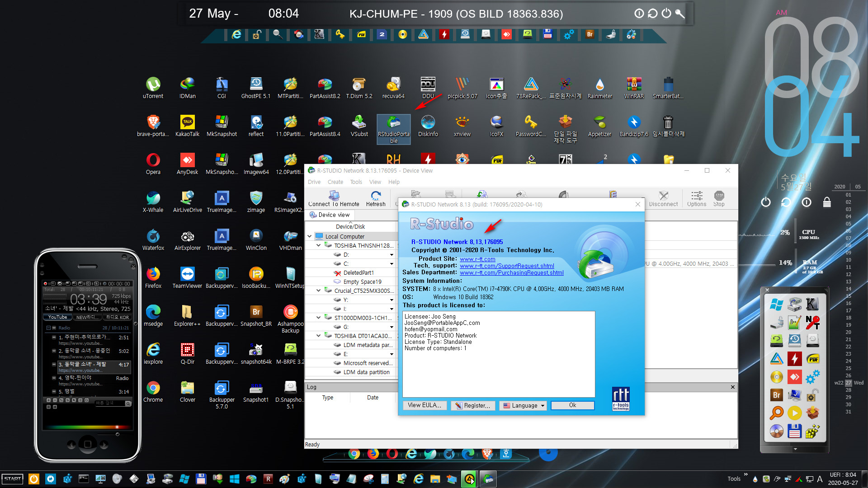This screenshot has height=488, width=868.
Task: Click the Refresh toolbar icon in R-Studio
Action: (376, 198)
